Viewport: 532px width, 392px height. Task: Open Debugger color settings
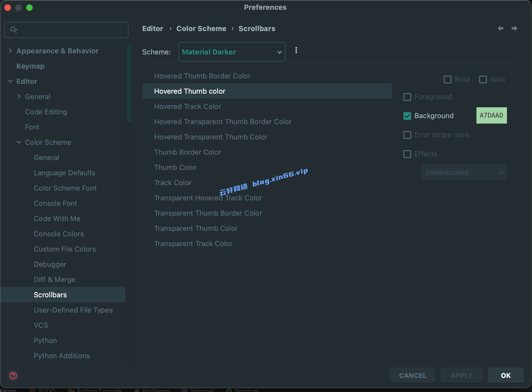[50, 264]
